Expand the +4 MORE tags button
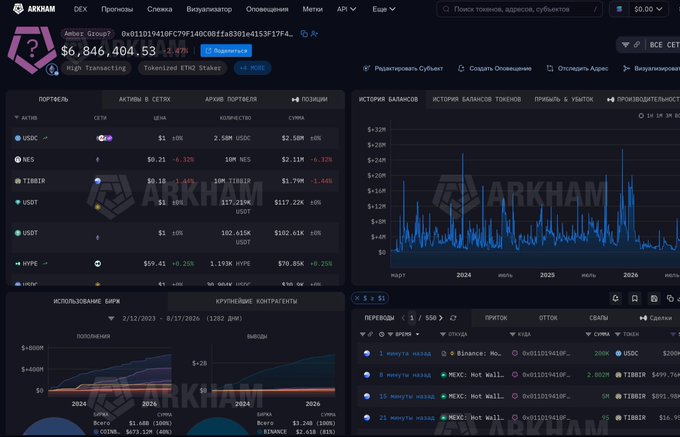Image resolution: width=680 pixels, height=437 pixels. click(x=252, y=68)
